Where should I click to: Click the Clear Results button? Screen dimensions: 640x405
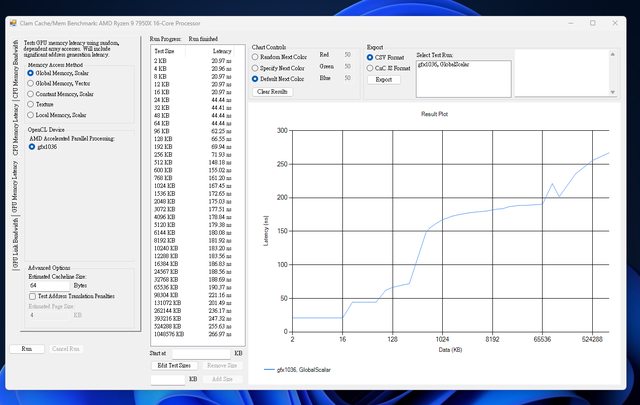tap(273, 91)
